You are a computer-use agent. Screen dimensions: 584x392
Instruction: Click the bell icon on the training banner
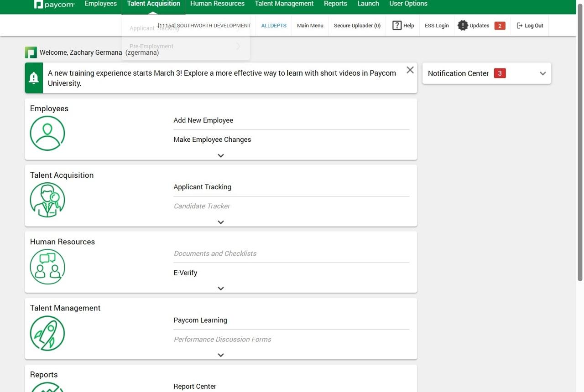pyautogui.click(x=34, y=78)
